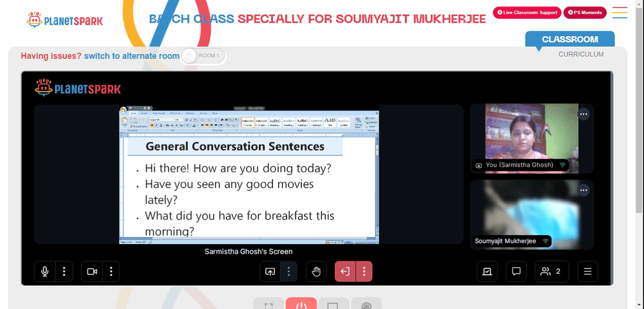Click the Office button in shared Word screen
The height and width of the screenshot is (309, 644).
[x=123, y=109]
